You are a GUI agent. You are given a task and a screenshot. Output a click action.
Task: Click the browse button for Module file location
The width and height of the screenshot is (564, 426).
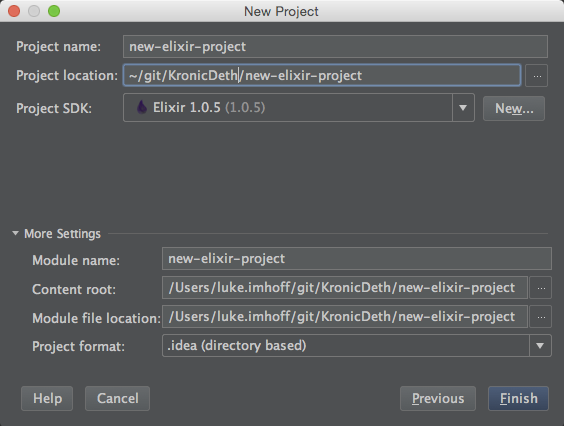[x=541, y=317]
